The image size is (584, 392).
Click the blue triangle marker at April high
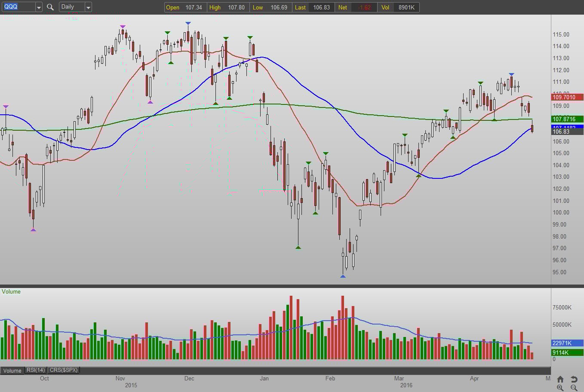[511, 74]
